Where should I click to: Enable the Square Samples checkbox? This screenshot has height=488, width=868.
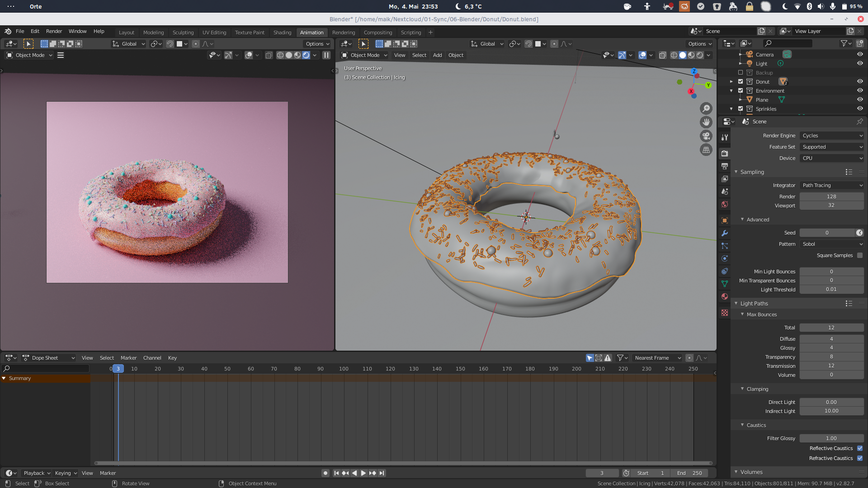coord(859,255)
